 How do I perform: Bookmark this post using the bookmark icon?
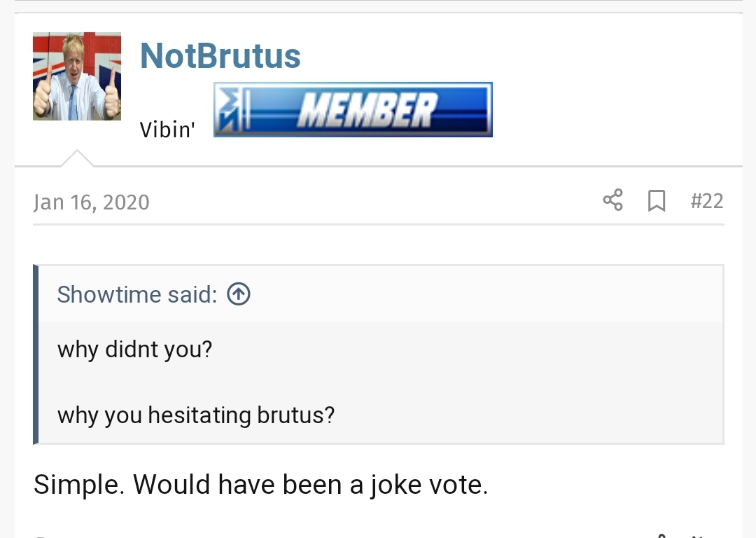coord(657,201)
